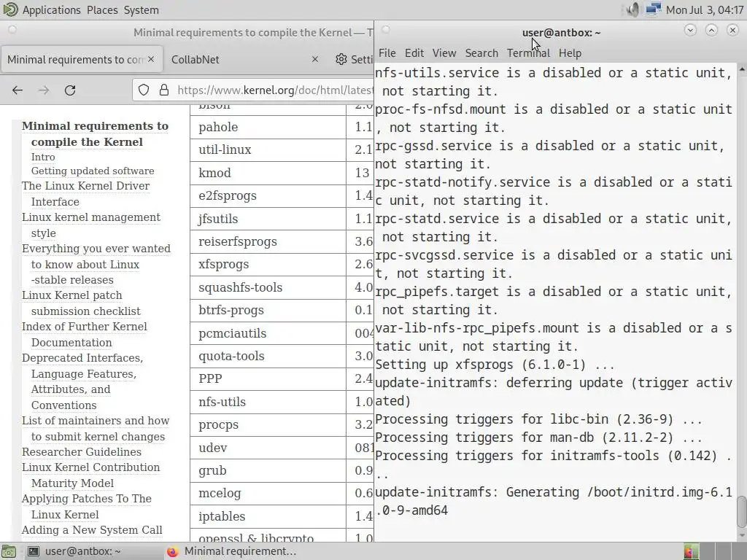Click the kmod table cell
Screen dimensions: 747x560
tap(268, 173)
